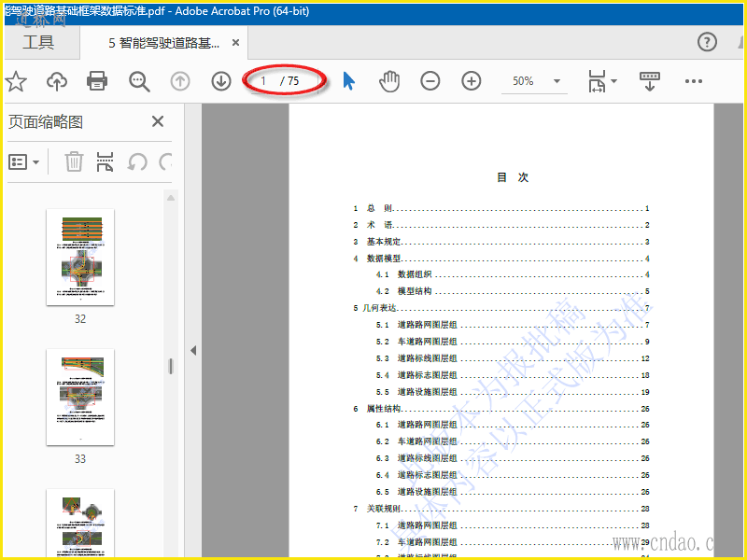Click contents entry 5.3 道路标线图层组
The height and width of the screenshot is (560, 747).
click(513, 358)
